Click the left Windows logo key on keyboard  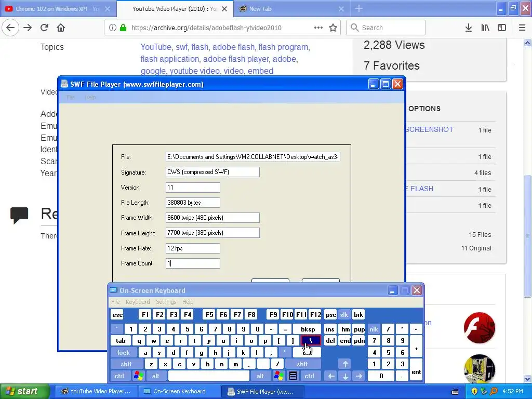tap(138, 376)
